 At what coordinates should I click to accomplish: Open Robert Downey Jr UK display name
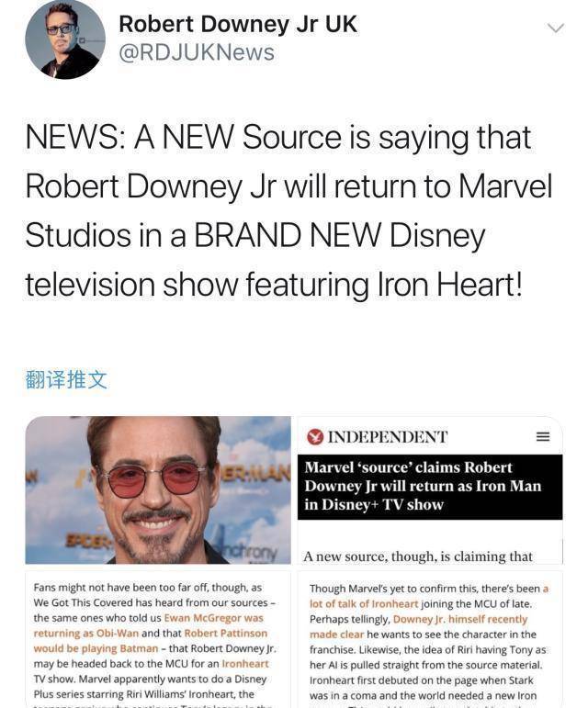click(238, 24)
